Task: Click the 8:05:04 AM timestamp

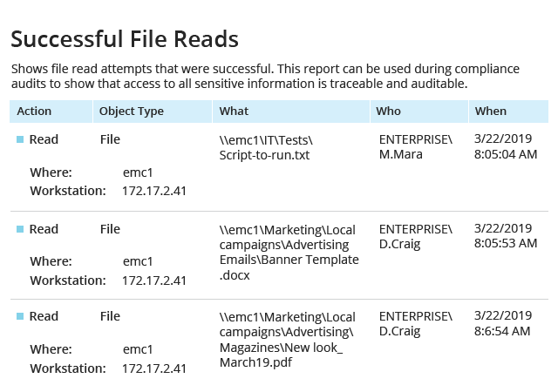Action: [506, 154]
